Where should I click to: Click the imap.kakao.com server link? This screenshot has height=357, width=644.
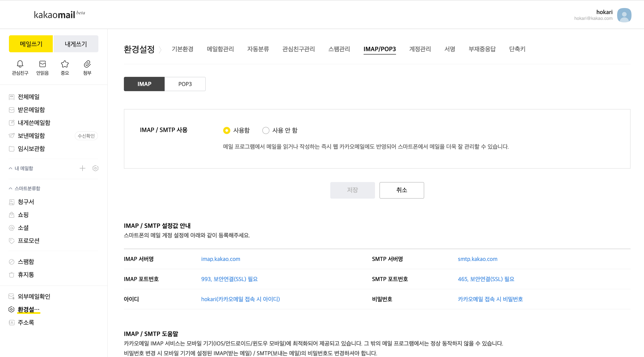coord(220,259)
